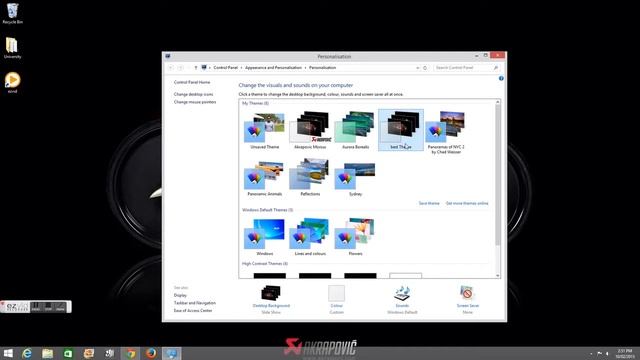Viewport: 640px width, 360px height.
Task: Show hidden system tray icons
Action: [591, 353]
